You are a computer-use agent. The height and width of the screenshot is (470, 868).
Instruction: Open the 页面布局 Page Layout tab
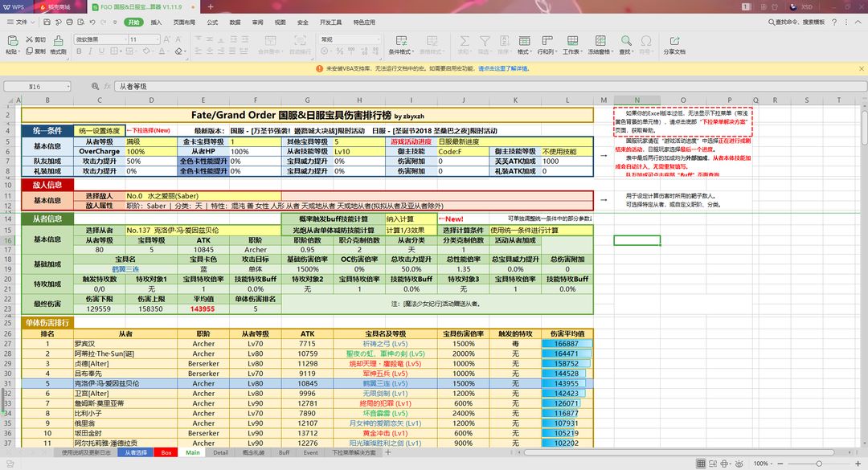coord(184,22)
